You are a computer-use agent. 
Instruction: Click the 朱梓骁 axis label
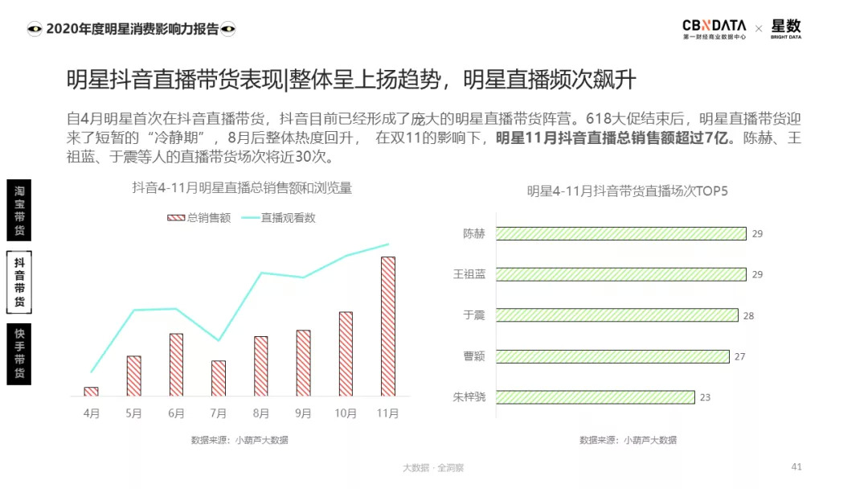point(469,397)
